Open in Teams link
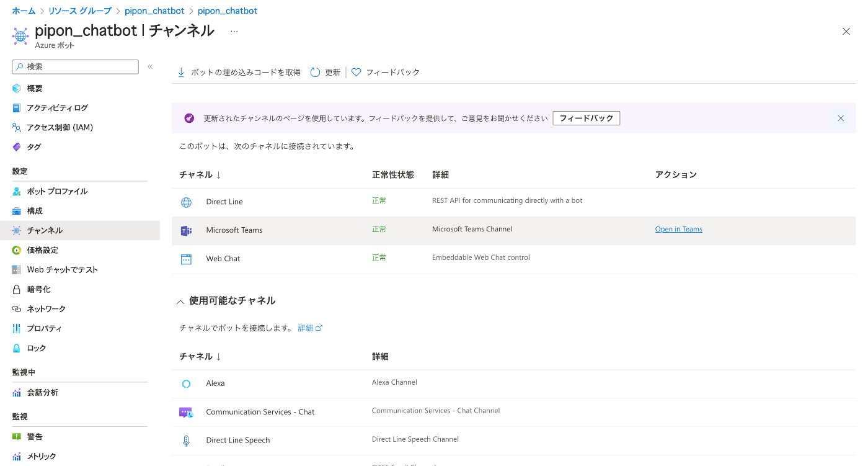Screen dimensions: 868x466 [679, 229]
